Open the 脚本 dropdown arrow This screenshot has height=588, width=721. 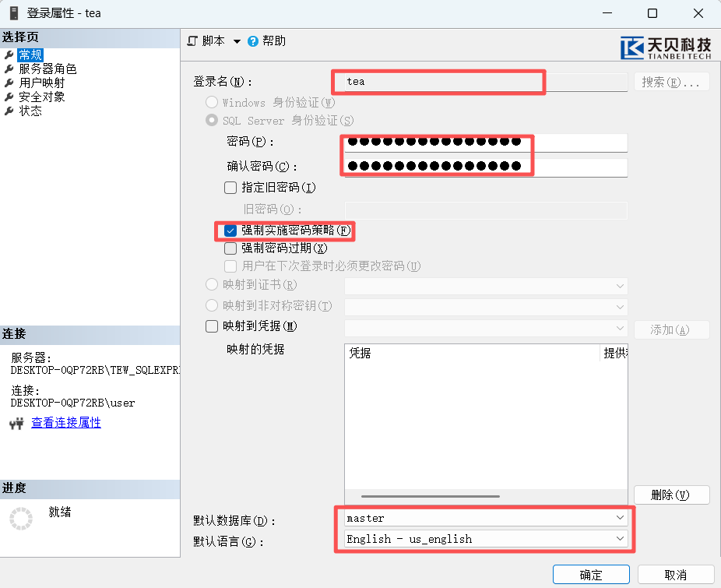[x=237, y=41]
